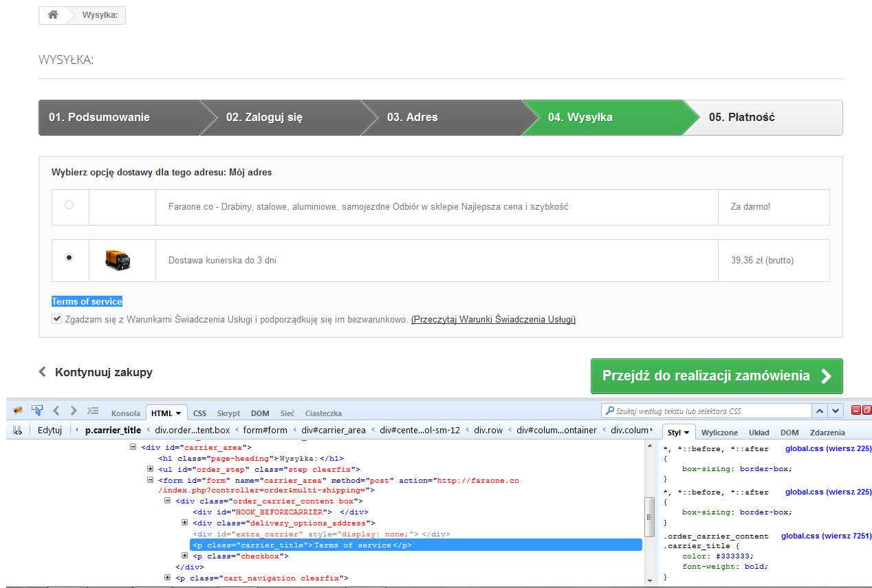Click the Za darmo! price cell
The width and height of the screenshot is (872, 588).
tap(774, 207)
